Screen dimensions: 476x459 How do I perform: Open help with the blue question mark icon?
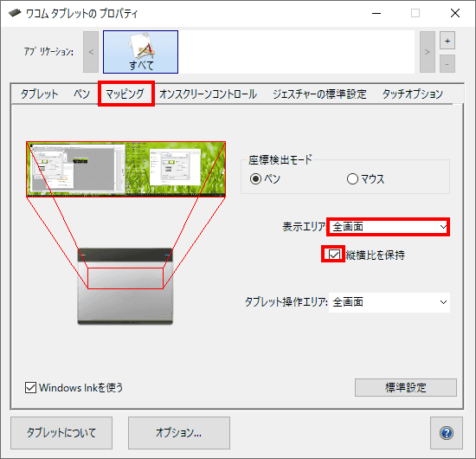[x=447, y=433]
